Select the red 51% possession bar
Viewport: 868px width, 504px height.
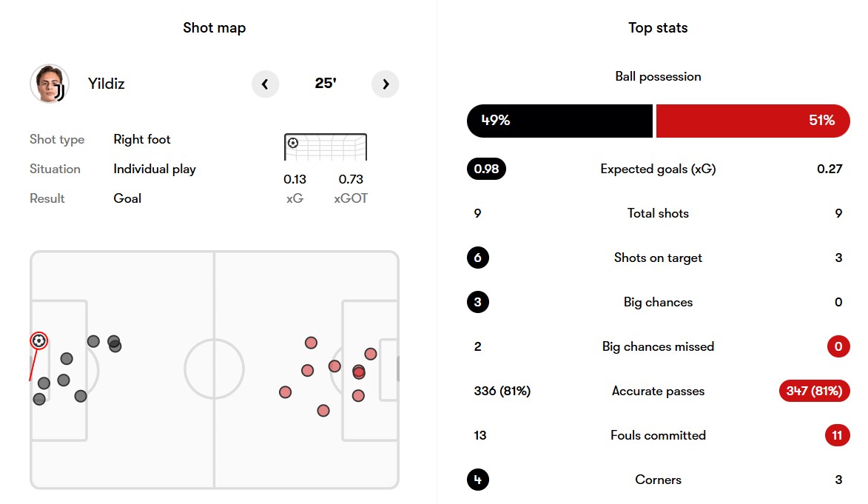pos(753,121)
